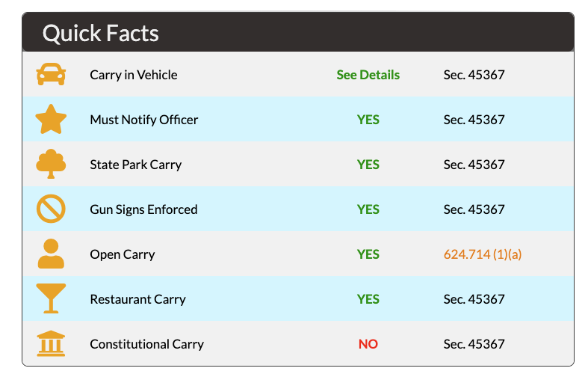Screen dimensions: 588x377
Task: Click the star icon for Must Notify Officer
Action: coord(51,120)
